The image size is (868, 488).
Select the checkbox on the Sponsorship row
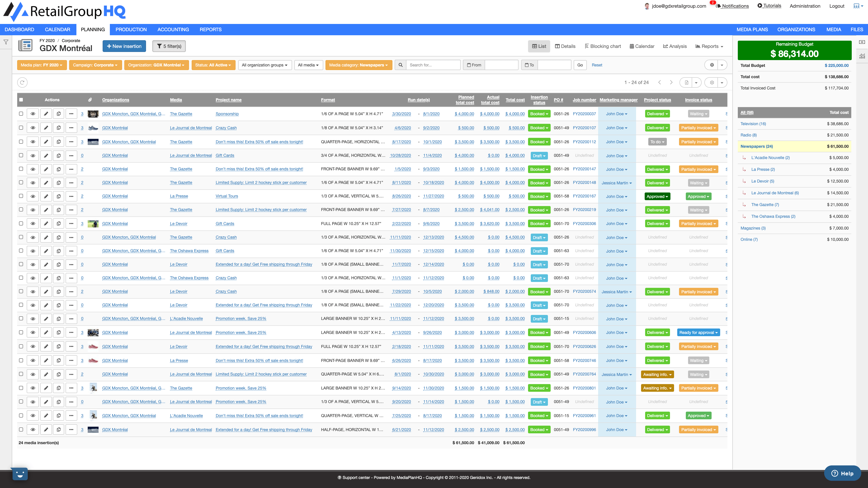pyautogui.click(x=21, y=113)
